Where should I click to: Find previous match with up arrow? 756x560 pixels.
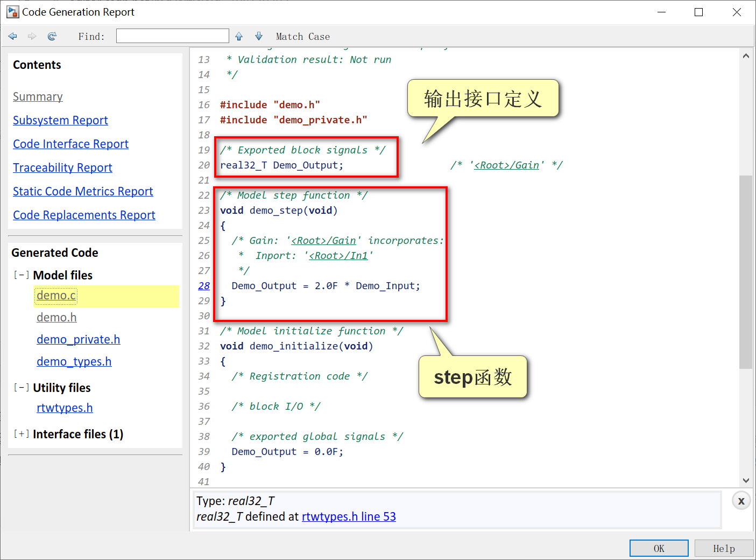tap(239, 36)
